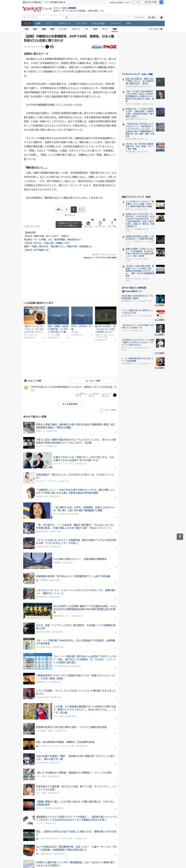Select the '国際' category in the sub-navigation
Viewport: 186px width, 868px height.
click(x=44, y=29)
